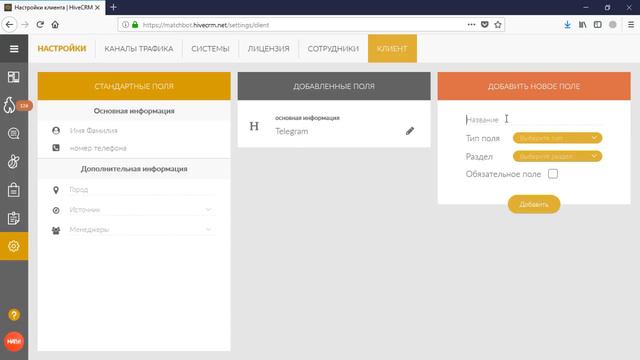Click the location pin icon for city
The height and width of the screenshot is (360, 640).
pos(56,190)
